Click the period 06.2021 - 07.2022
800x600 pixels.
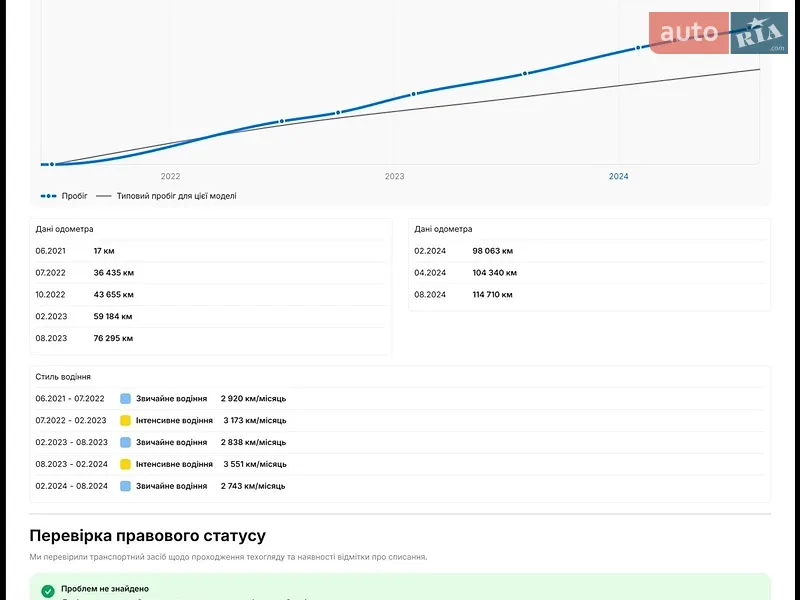pyautogui.click(x=70, y=398)
